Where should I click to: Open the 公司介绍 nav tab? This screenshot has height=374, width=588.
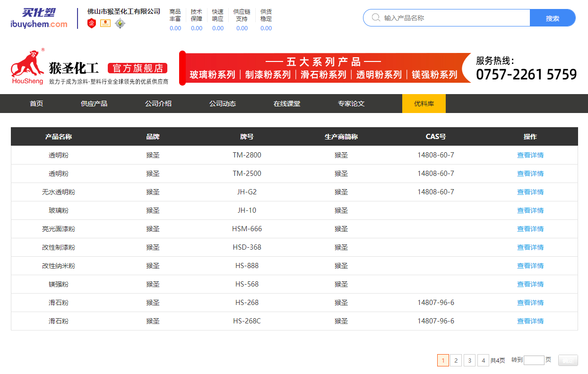tap(158, 104)
